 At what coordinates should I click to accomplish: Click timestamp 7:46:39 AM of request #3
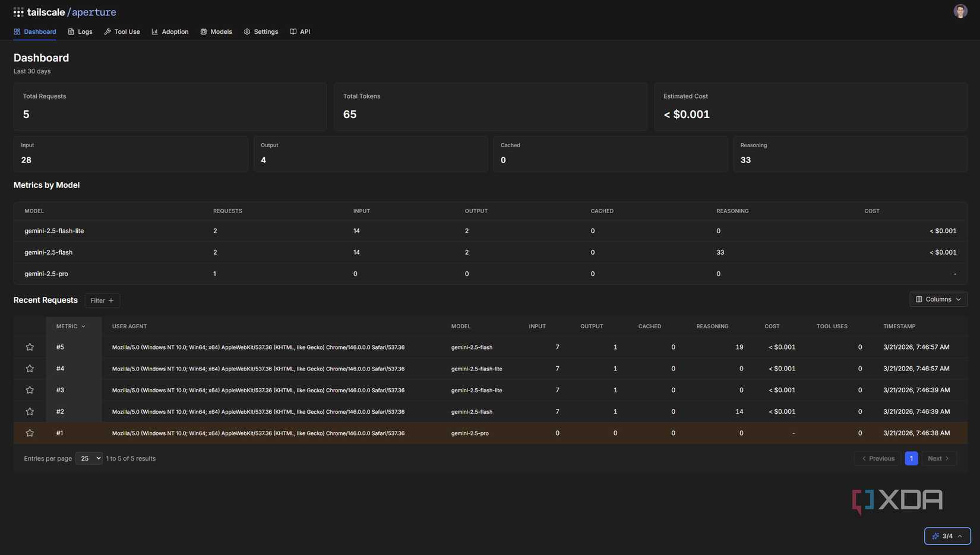(x=916, y=390)
